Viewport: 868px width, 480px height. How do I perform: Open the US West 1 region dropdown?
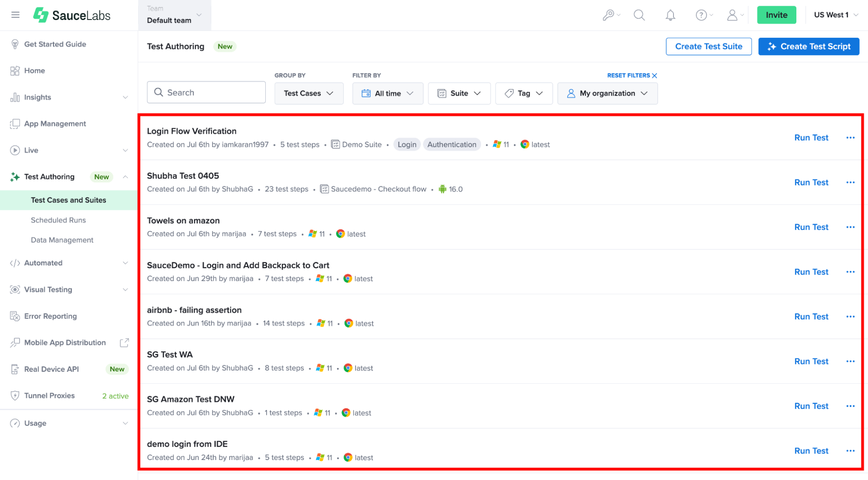[x=836, y=15]
